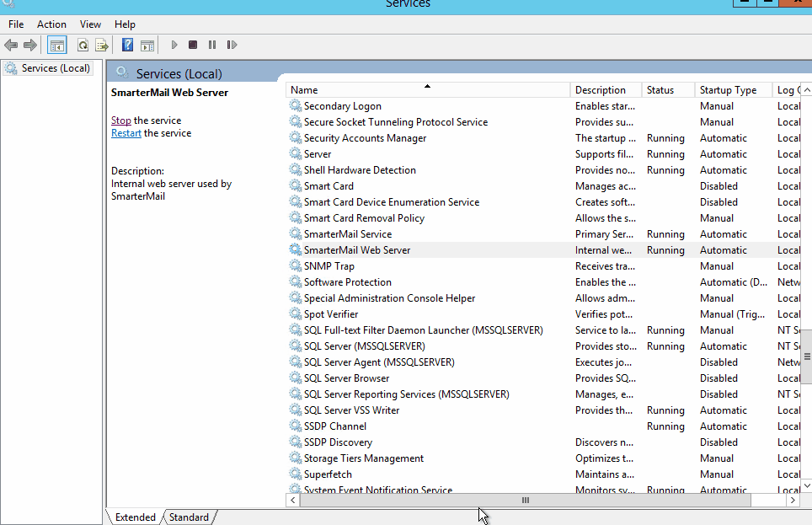This screenshot has width=812, height=525.
Task: Click the gear icon beside SSDP Channel
Action: pyautogui.click(x=295, y=426)
